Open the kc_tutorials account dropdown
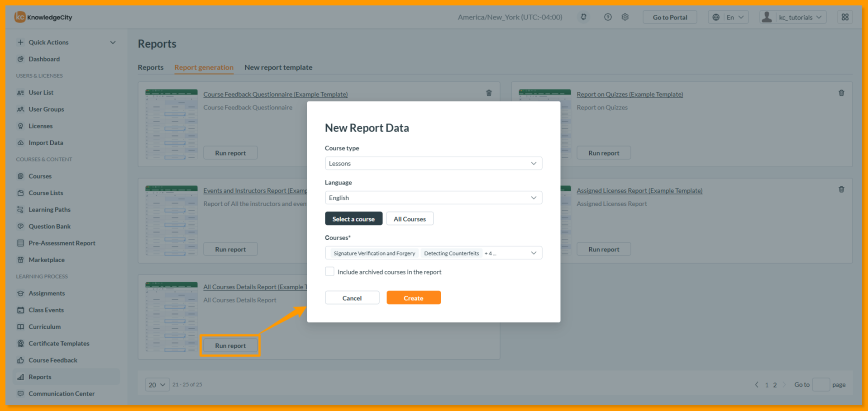Viewport: 868px width, 411px height. point(793,17)
